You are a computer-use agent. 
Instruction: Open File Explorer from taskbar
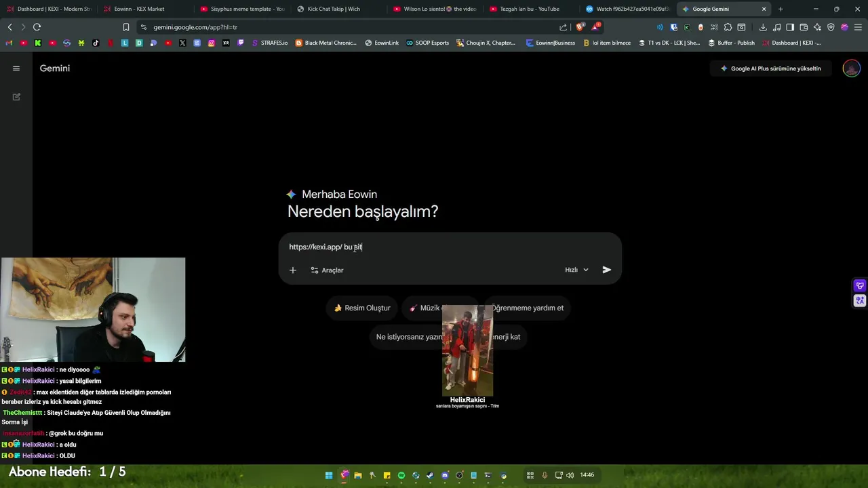point(358,475)
